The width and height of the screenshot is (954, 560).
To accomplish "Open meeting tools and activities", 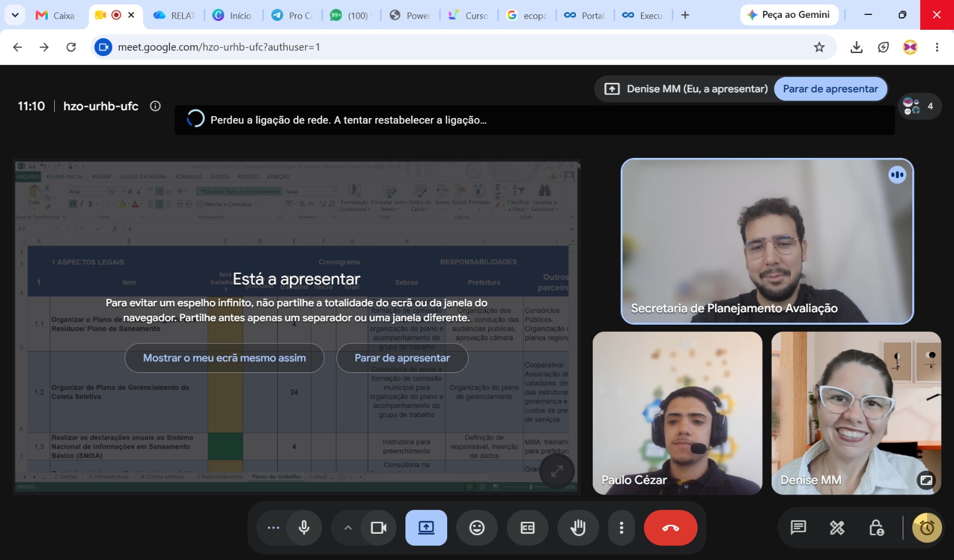I will [837, 528].
